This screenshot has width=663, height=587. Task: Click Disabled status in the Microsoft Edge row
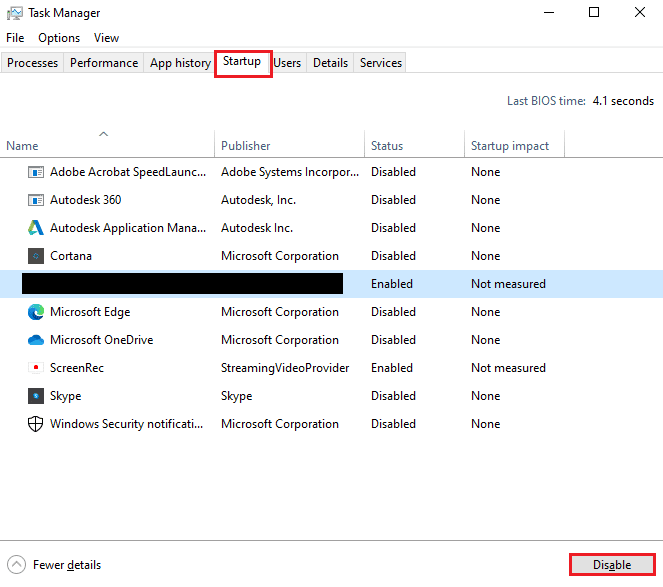click(393, 312)
